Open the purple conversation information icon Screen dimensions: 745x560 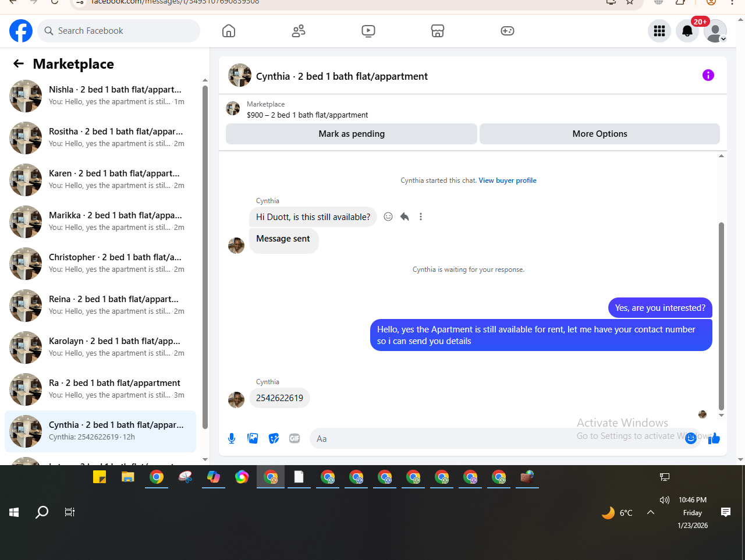[x=708, y=75]
